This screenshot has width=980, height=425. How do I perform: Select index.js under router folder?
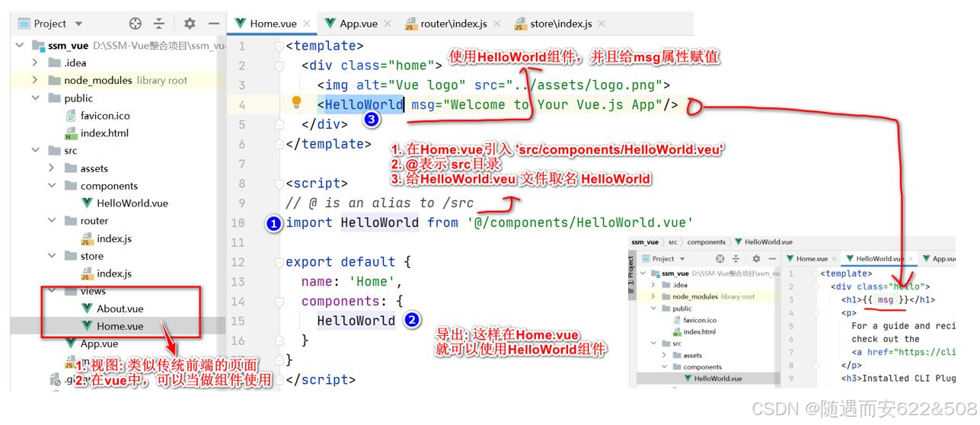click(x=114, y=238)
